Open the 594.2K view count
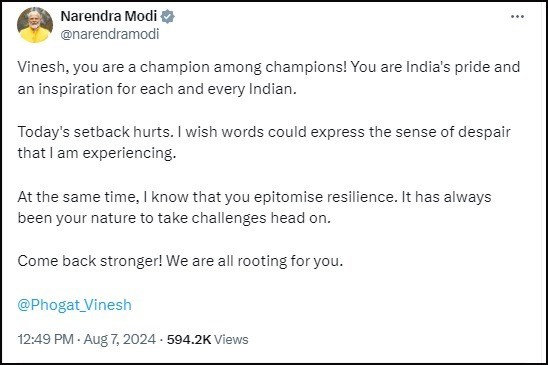 point(189,339)
